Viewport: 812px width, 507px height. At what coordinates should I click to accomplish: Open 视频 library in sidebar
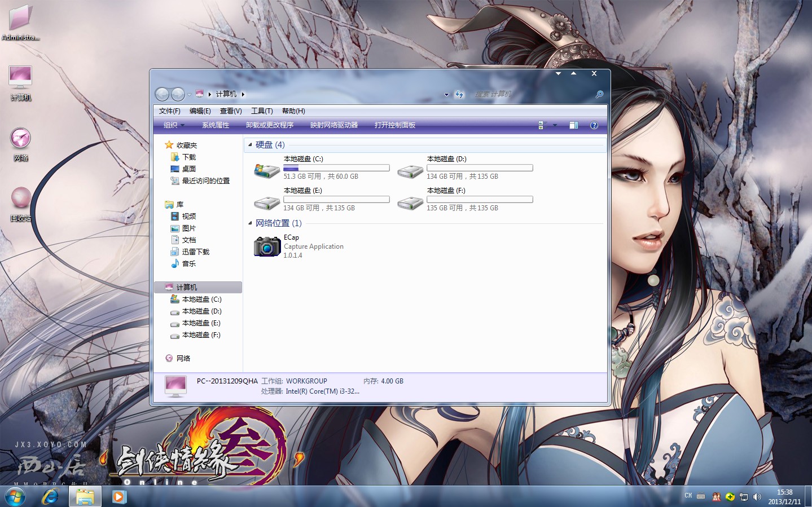[183, 217]
